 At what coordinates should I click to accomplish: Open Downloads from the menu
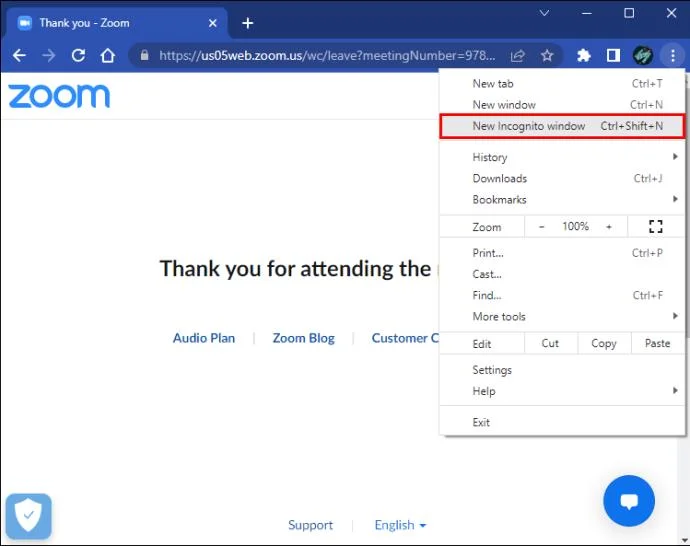pos(562,178)
